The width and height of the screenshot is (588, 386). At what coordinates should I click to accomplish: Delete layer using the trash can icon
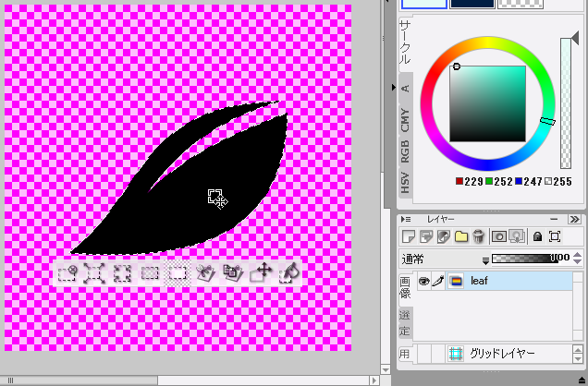point(478,237)
